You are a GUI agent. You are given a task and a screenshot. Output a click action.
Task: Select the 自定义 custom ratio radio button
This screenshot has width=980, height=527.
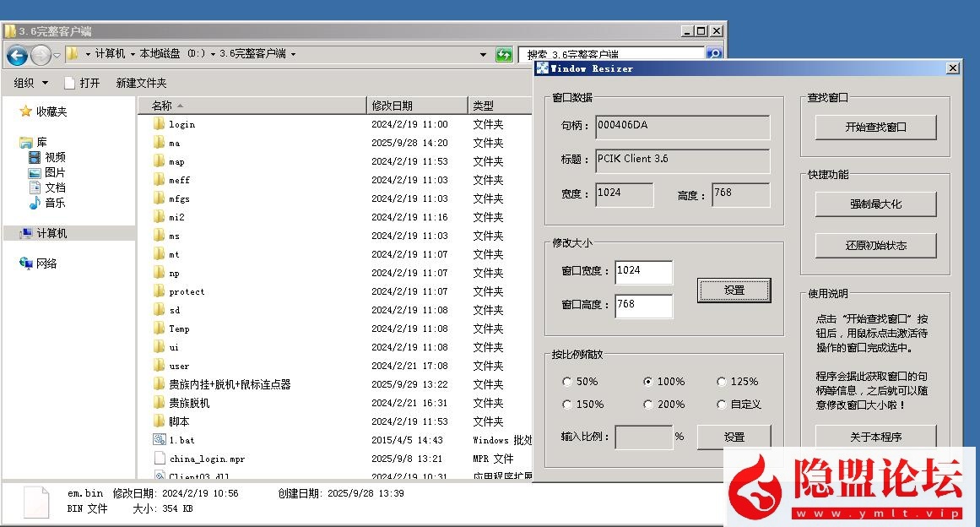click(721, 405)
